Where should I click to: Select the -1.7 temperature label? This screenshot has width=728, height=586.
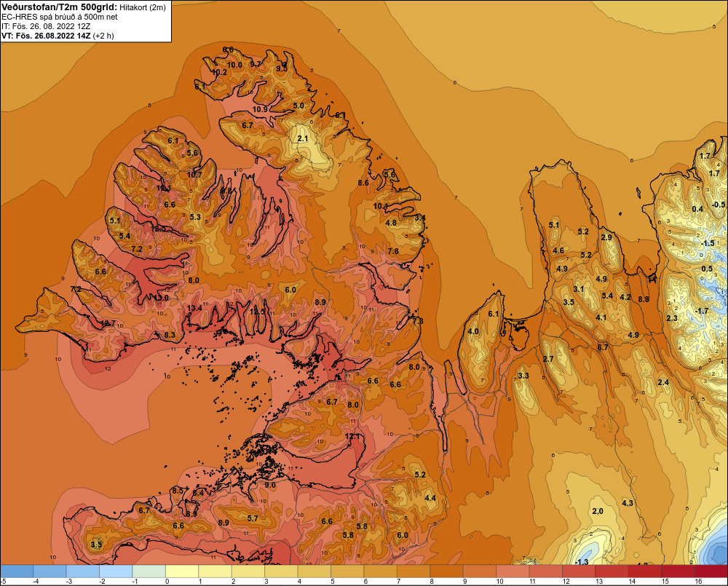[702, 311]
